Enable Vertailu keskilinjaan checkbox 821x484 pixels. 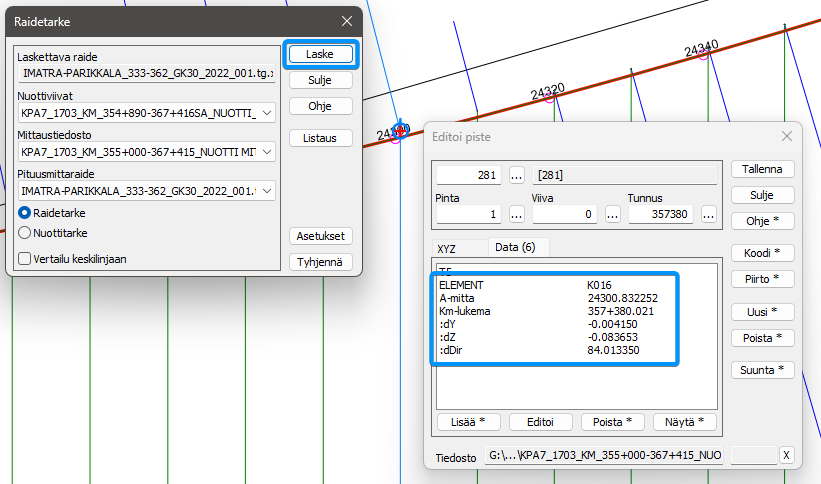pyautogui.click(x=25, y=258)
